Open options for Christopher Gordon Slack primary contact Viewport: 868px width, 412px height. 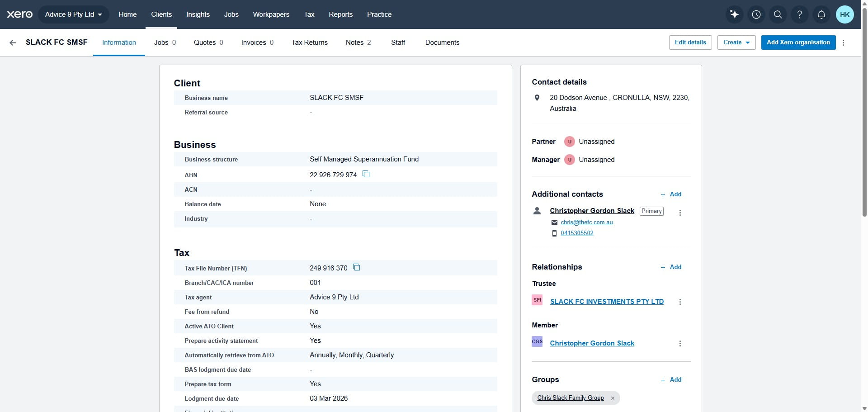click(680, 213)
